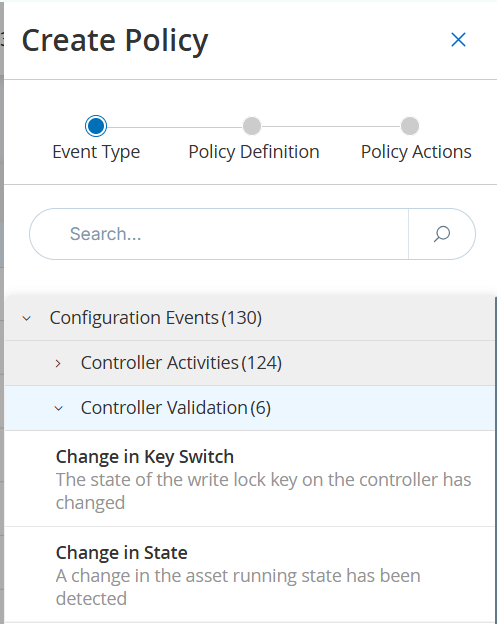Choose the Change in Key Switch event

pyautogui.click(x=250, y=479)
